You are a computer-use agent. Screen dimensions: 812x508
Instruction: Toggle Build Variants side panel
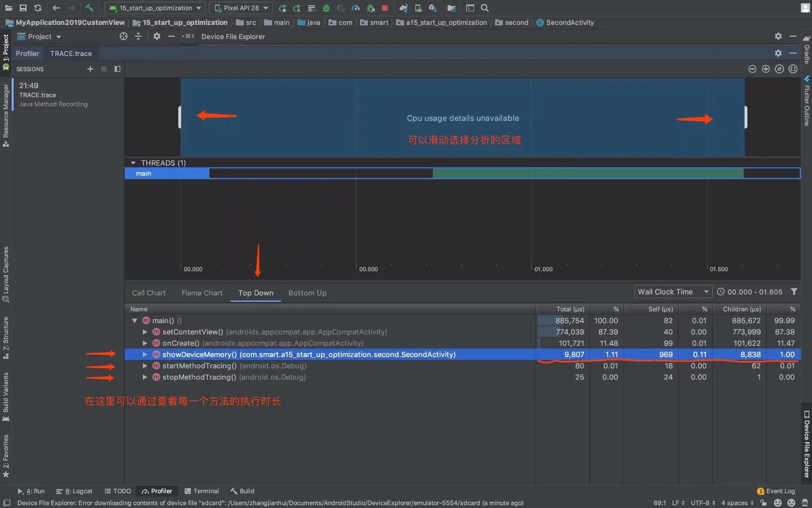(6, 397)
